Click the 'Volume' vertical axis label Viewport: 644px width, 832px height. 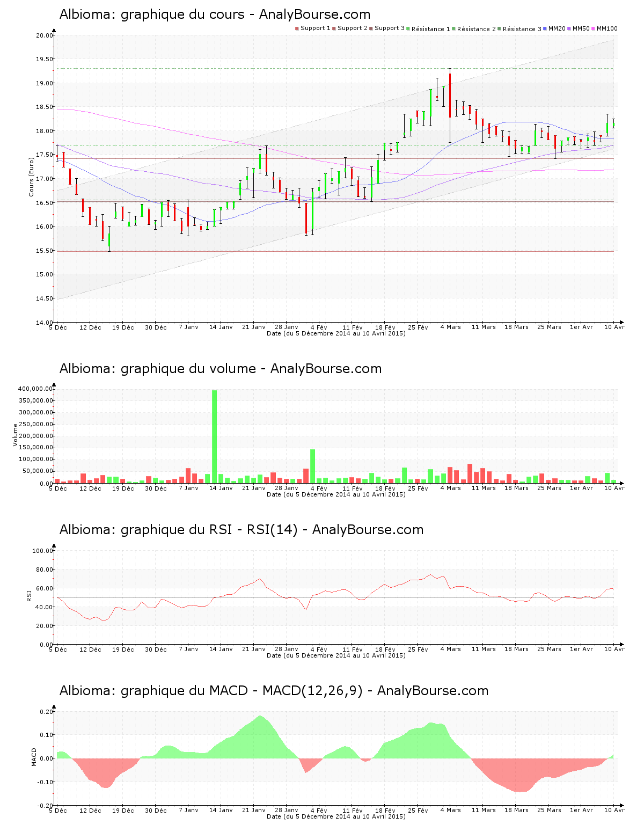16,435
